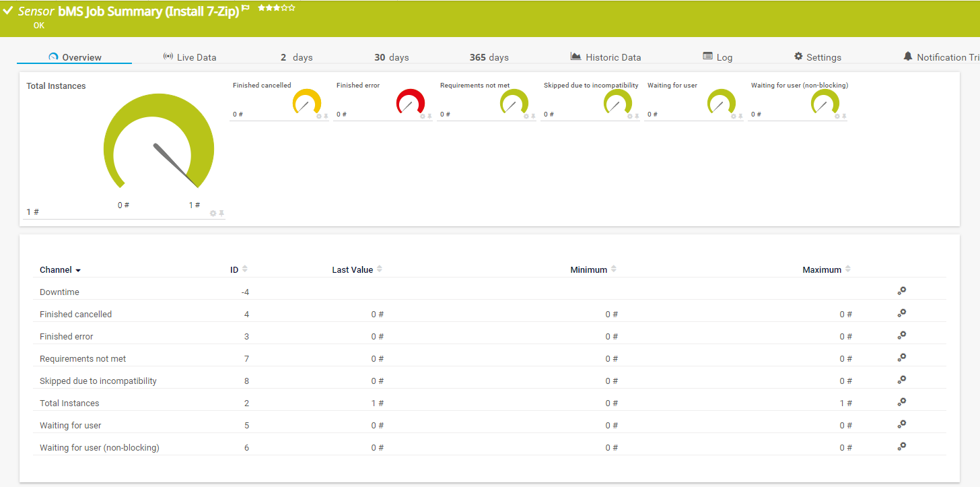Click gear icon under Total Instances gauge
The image size is (980, 487).
(213, 214)
